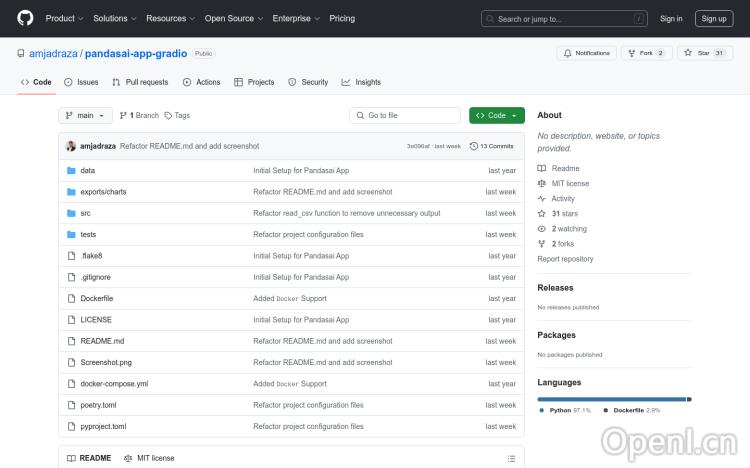Switch to the Projects tab

pyautogui.click(x=254, y=82)
